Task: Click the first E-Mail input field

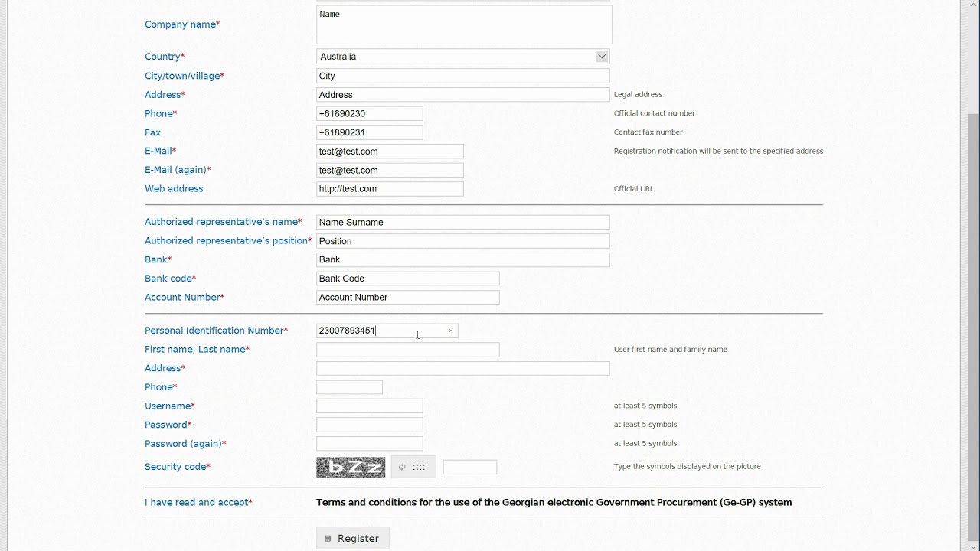Action: (x=390, y=152)
